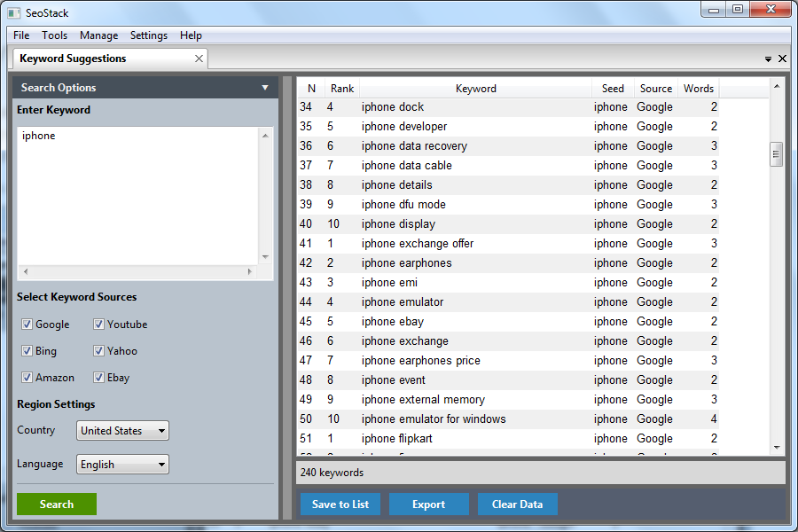Open the tab list dropdown arrow

point(768,59)
